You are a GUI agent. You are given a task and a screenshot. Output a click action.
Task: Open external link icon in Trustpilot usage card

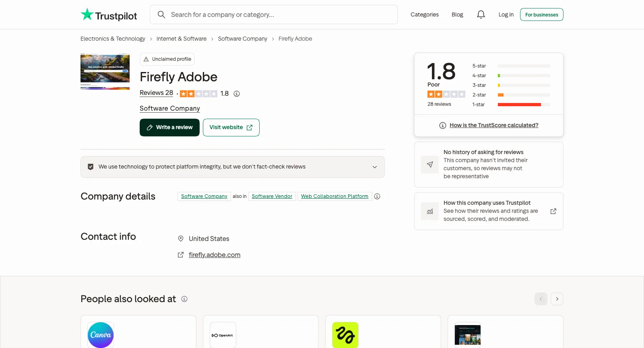(553, 211)
